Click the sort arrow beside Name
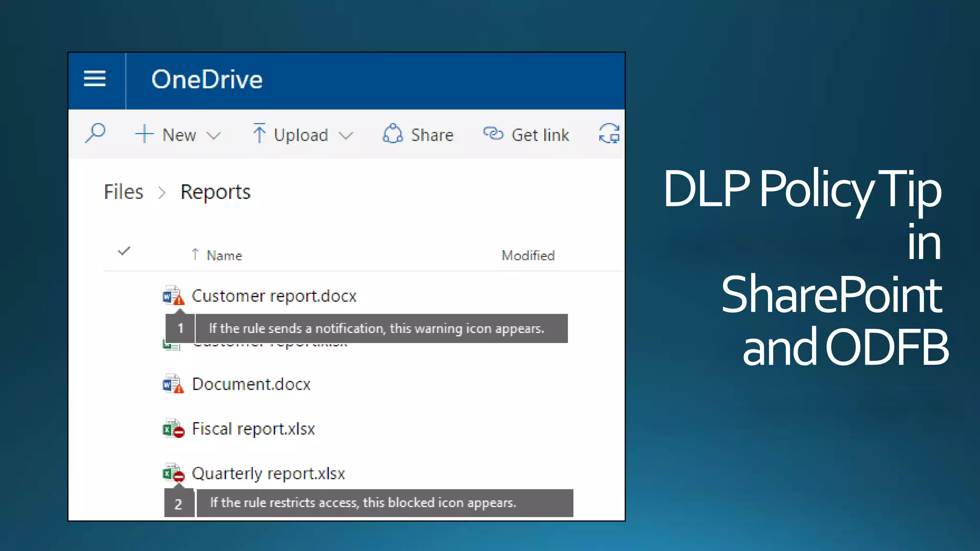 coord(195,254)
